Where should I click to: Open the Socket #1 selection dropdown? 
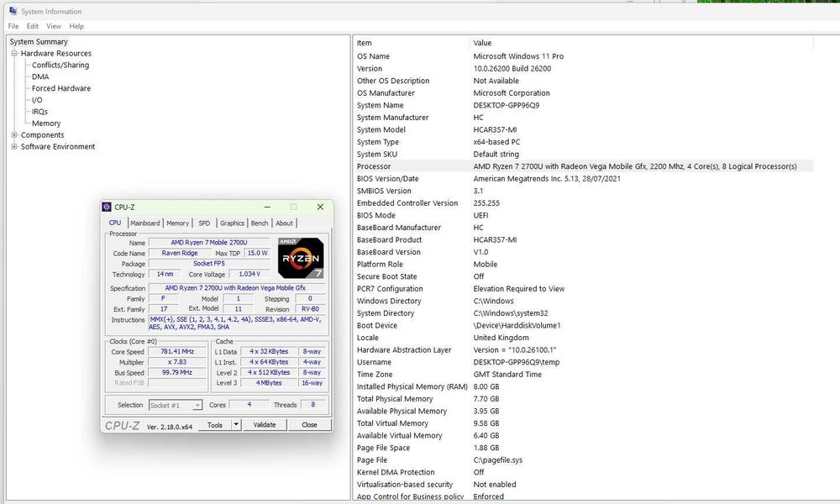[176, 406]
